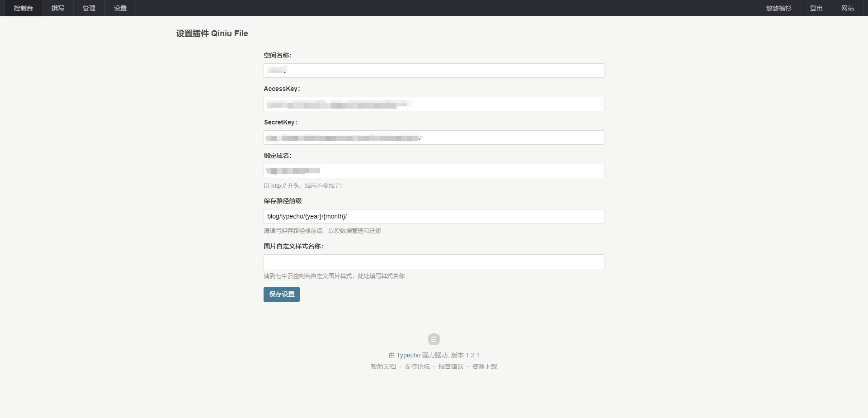
Task: Focus the 空间名称 input field
Action: pyautogui.click(x=434, y=71)
